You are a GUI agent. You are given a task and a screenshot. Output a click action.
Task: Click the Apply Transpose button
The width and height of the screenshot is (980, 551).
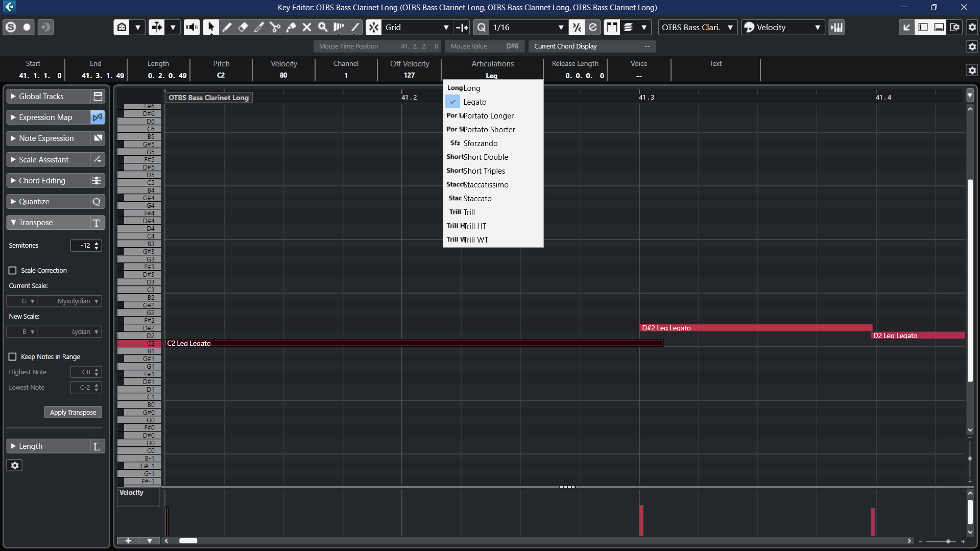pos(73,413)
